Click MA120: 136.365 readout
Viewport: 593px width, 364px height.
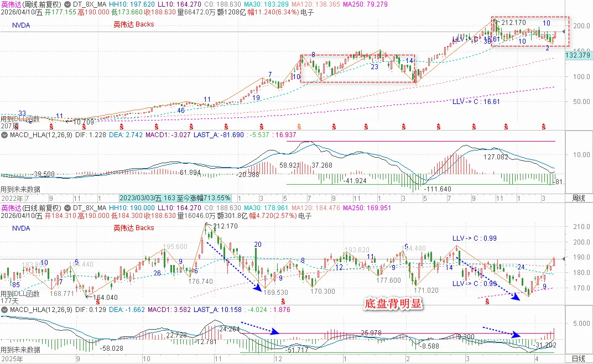point(315,4)
